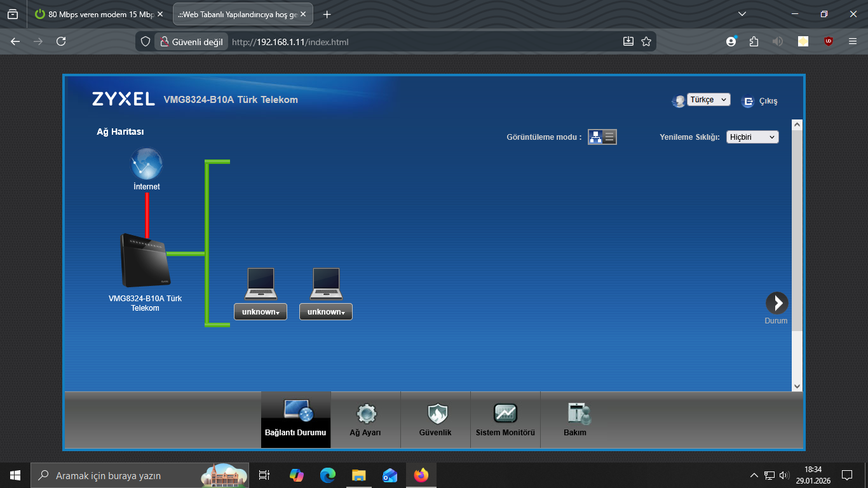Viewport: 868px width, 488px height.
Task: Open the Güvenlik menu
Action: click(435, 419)
